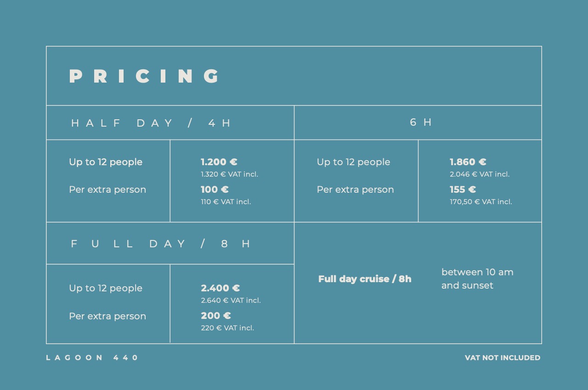588x390 pixels.
Task: Click the 100 € extra person price
Action: [x=215, y=189]
